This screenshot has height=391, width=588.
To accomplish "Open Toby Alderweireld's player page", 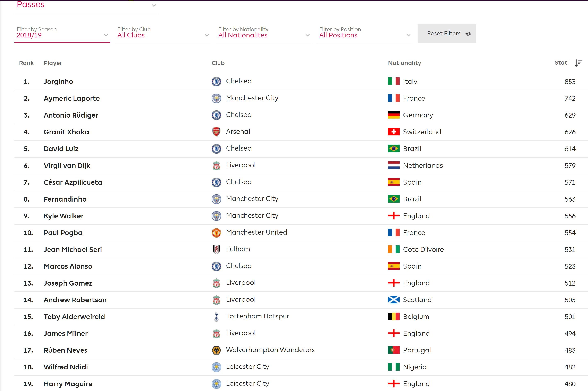I will 74,317.
